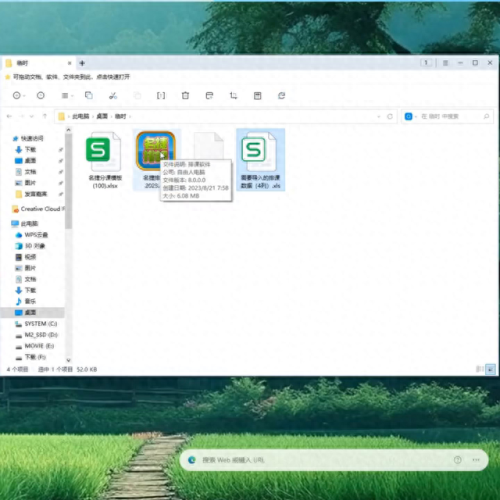Click the desktop Web search input bar
The height and width of the screenshot is (500, 500).
[334, 460]
